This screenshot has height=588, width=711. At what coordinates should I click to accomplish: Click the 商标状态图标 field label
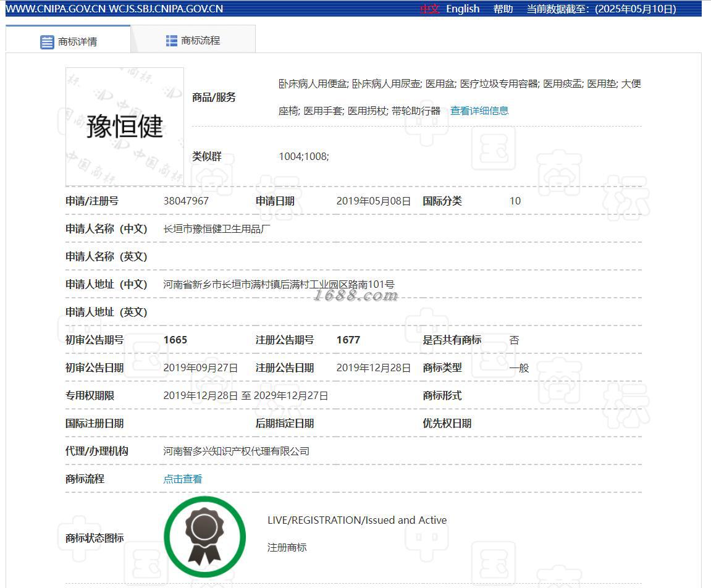95,538
